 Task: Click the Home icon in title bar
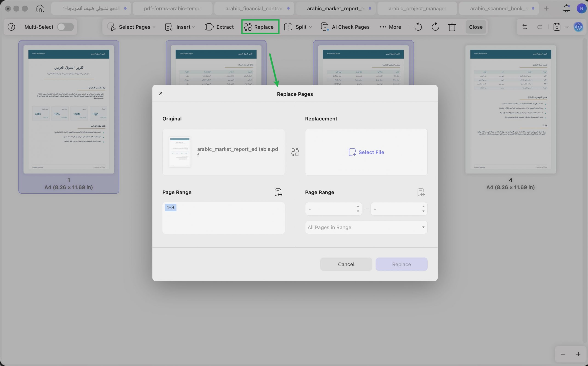[40, 9]
